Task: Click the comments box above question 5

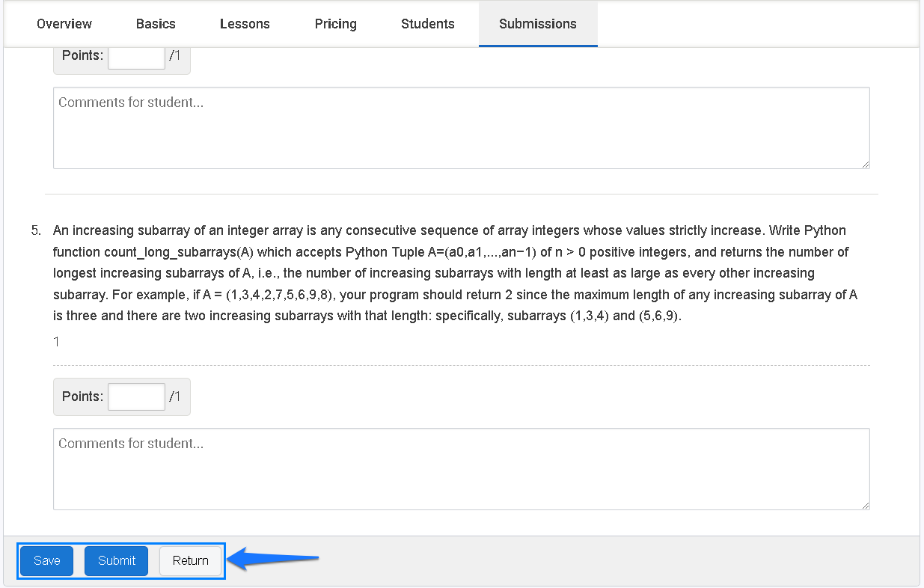Action: click(461, 128)
